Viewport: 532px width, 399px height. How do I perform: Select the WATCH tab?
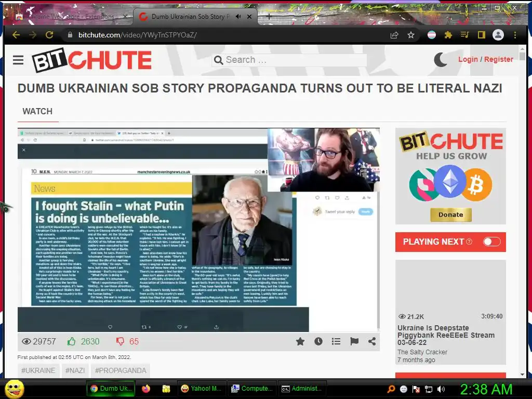[x=37, y=111]
